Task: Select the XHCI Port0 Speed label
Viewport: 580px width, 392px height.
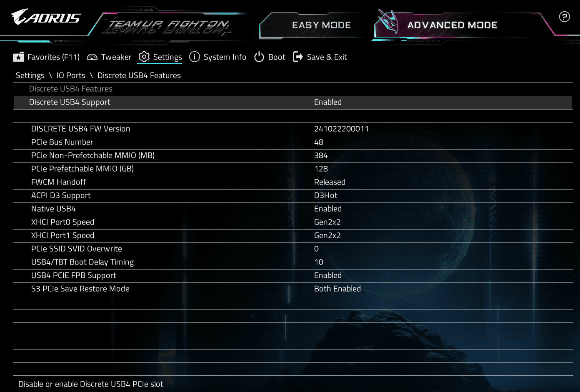Action: (62, 222)
